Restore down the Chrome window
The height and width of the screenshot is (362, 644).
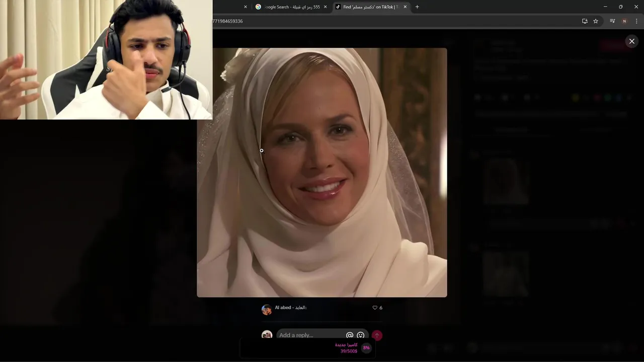pos(620,7)
